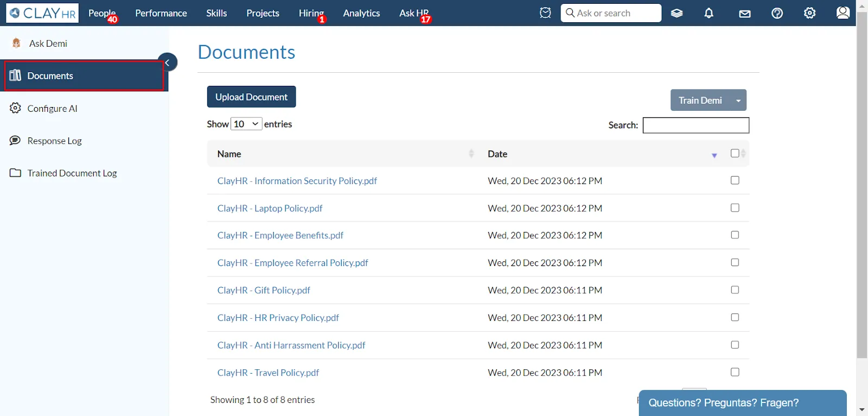Click the Train Demi button
The height and width of the screenshot is (416, 868).
coord(700,100)
